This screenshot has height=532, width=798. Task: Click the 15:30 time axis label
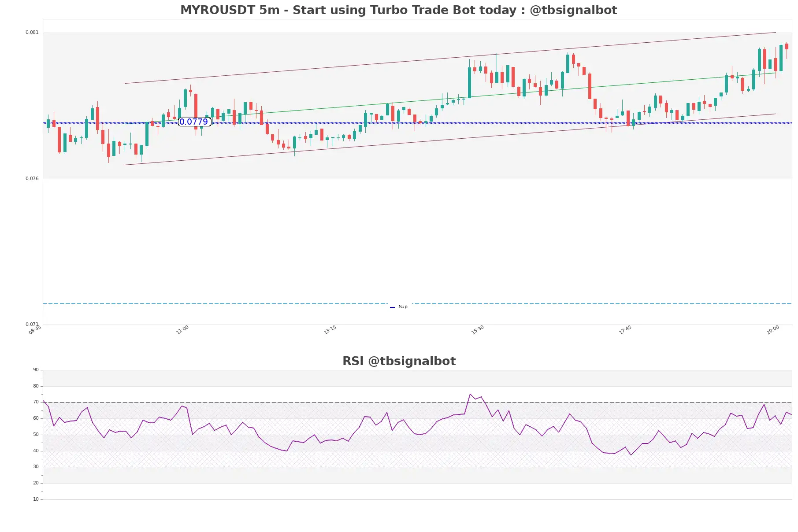tap(478, 330)
